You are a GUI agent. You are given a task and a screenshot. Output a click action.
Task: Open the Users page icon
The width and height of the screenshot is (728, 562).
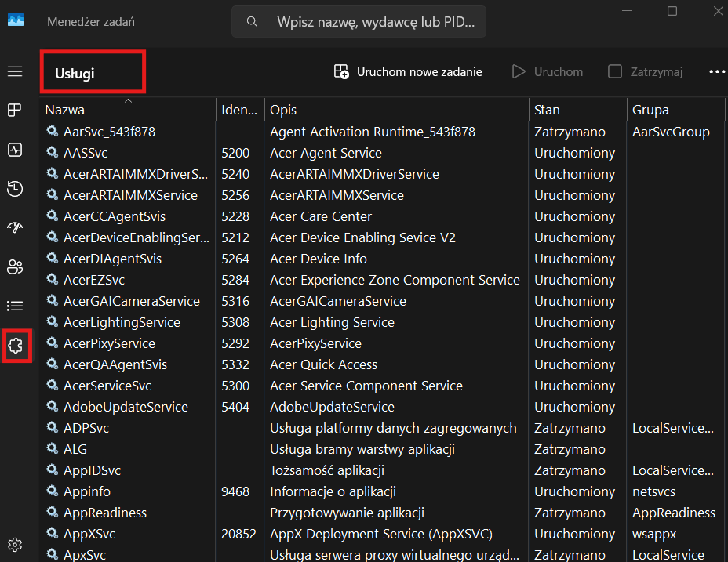15,266
